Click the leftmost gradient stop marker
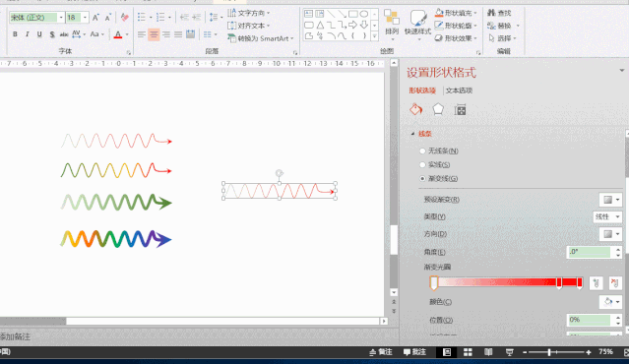This screenshot has width=629, height=364. pyautogui.click(x=433, y=283)
